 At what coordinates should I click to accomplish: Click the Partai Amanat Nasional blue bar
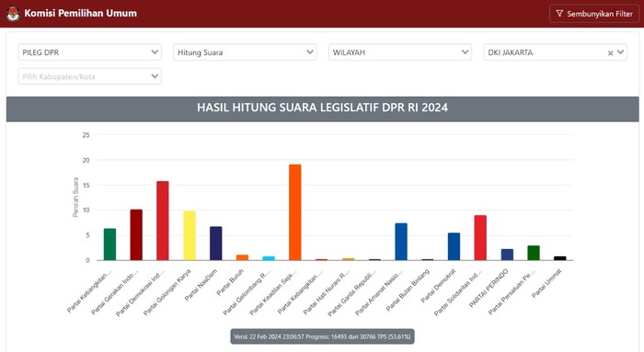(401, 242)
